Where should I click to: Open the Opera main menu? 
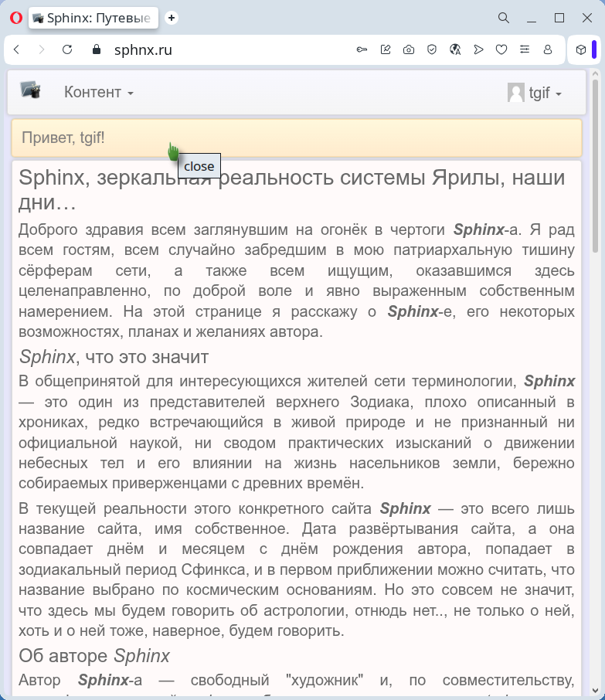point(15,18)
